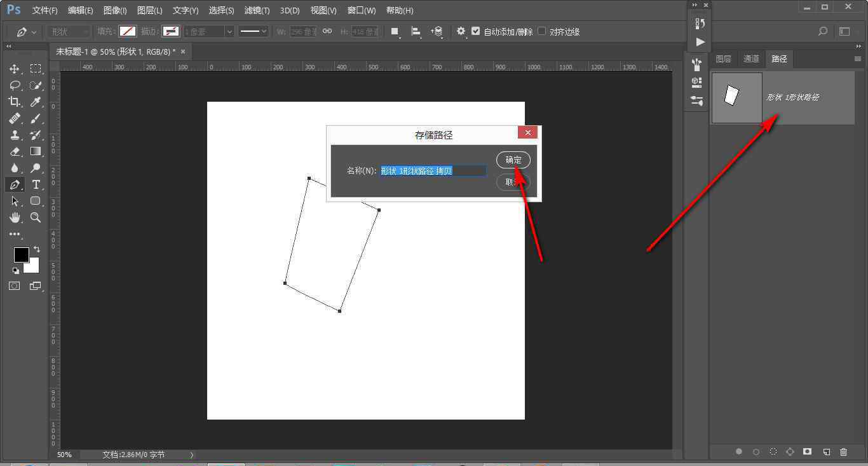Change the screen mode
Screen dimensions: 868x466
tap(36, 286)
